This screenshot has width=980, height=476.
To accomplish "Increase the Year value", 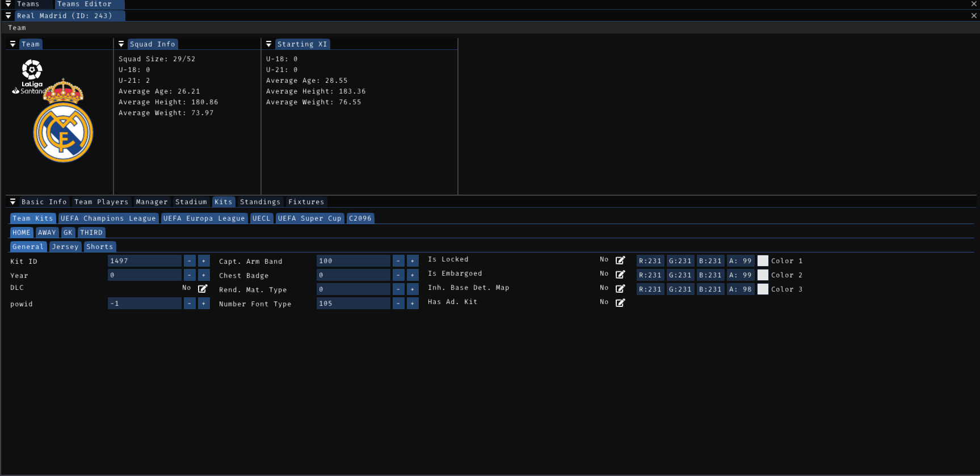I will (204, 275).
